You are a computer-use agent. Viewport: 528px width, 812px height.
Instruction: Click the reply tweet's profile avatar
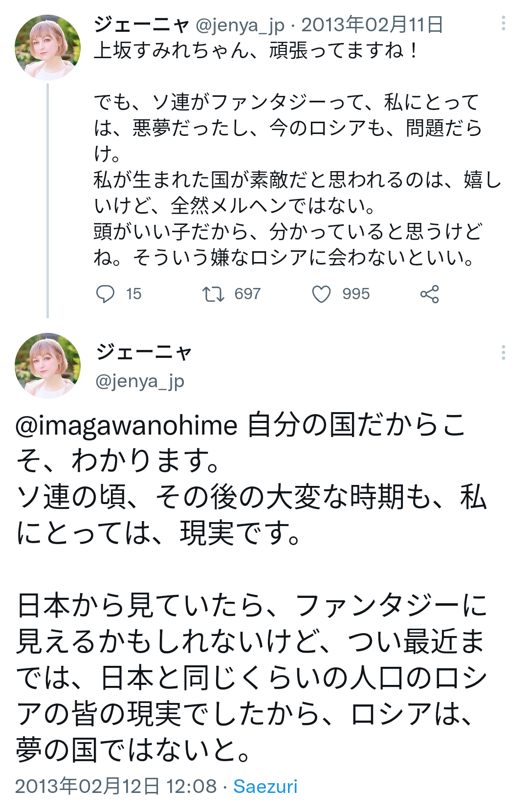pyautogui.click(x=48, y=366)
